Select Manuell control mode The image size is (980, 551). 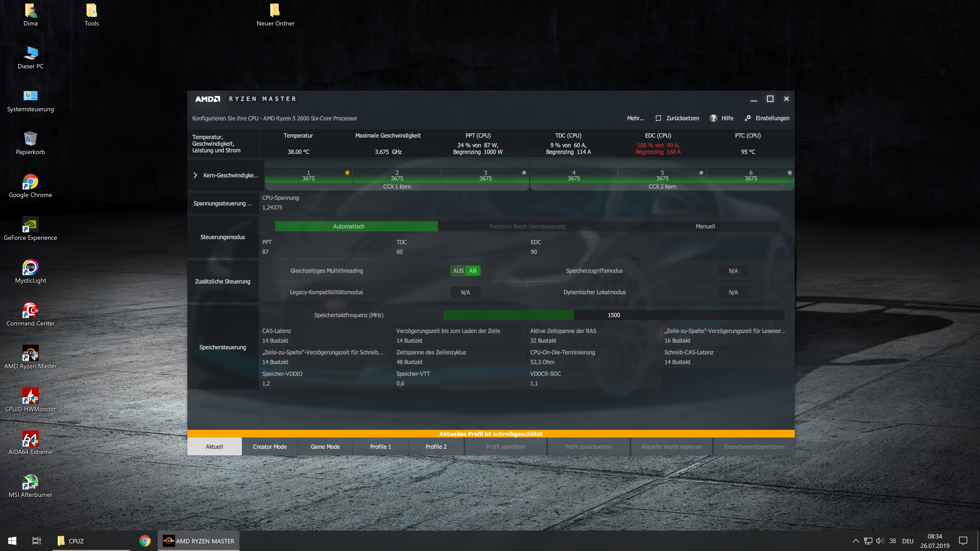[x=705, y=226]
